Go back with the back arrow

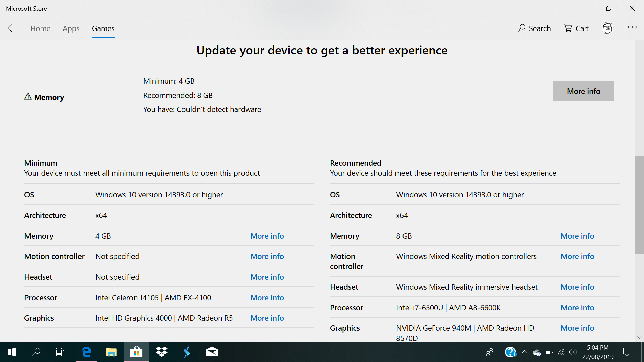pyautogui.click(x=12, y=28)
